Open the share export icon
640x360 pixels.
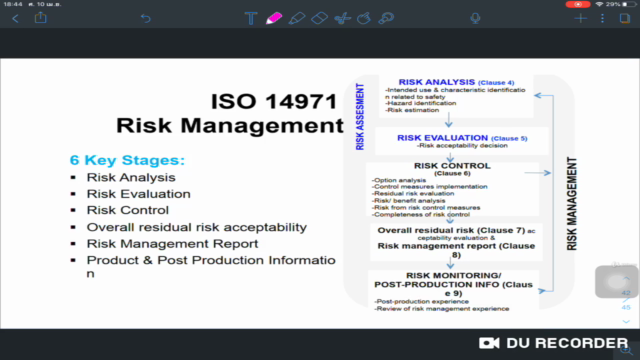[x=40, y=18]
